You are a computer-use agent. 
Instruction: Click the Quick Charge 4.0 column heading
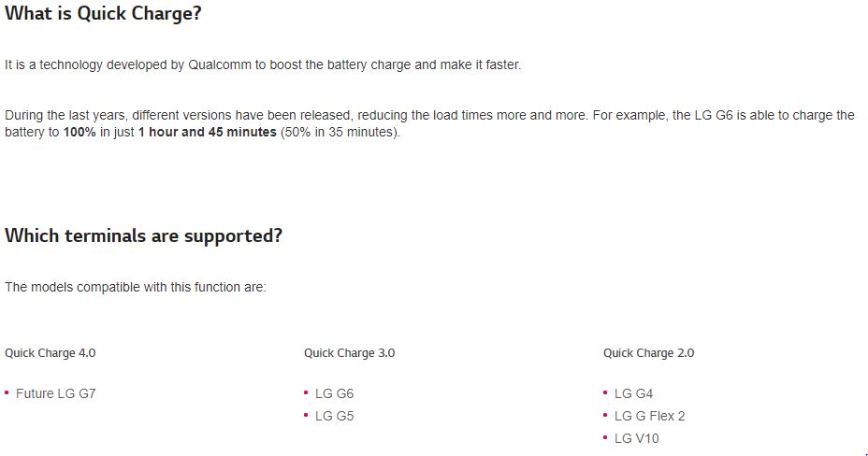51,353
